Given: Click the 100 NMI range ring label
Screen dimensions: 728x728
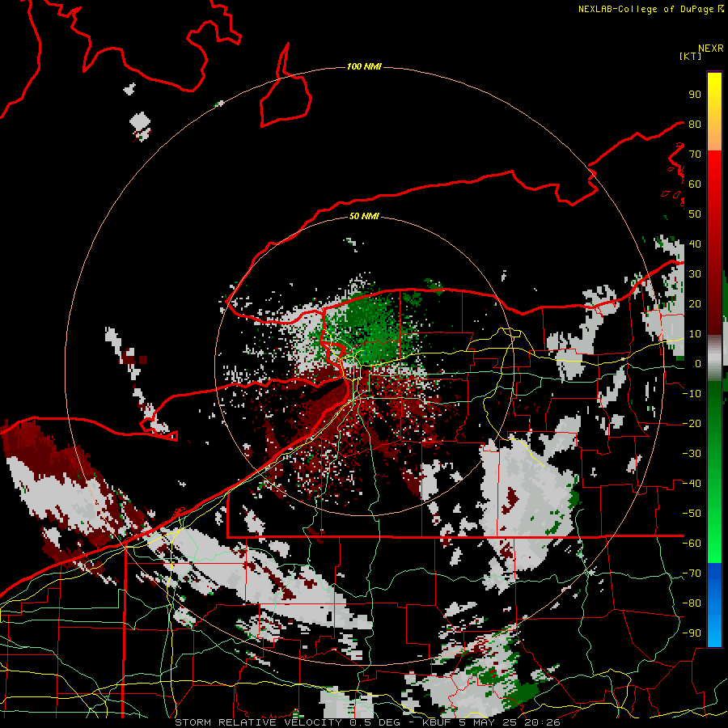Looking at the screenshot, I should tap(364, 66).
